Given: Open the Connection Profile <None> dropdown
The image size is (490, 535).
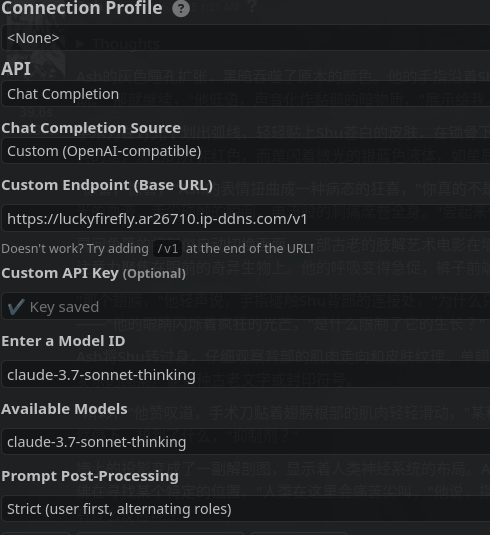Looking at the screenshot, I should pos(246,38).
